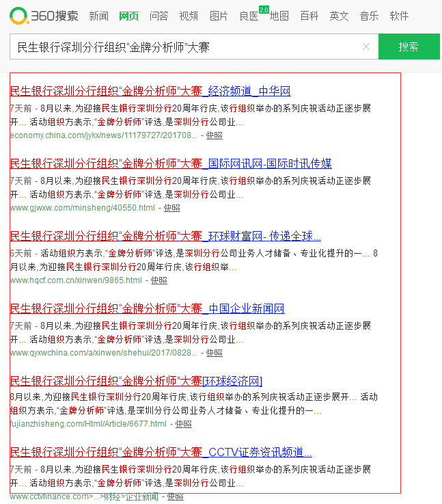Open the 软件 tab

[399, 16]
